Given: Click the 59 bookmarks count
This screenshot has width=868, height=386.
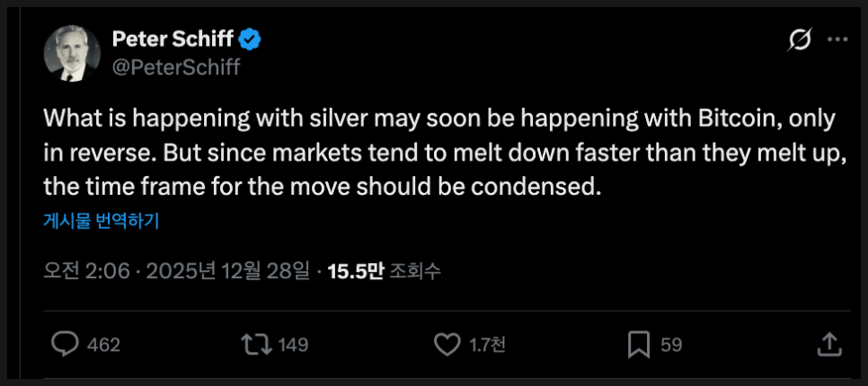Looking at the screenshot, I should (671, 345).
